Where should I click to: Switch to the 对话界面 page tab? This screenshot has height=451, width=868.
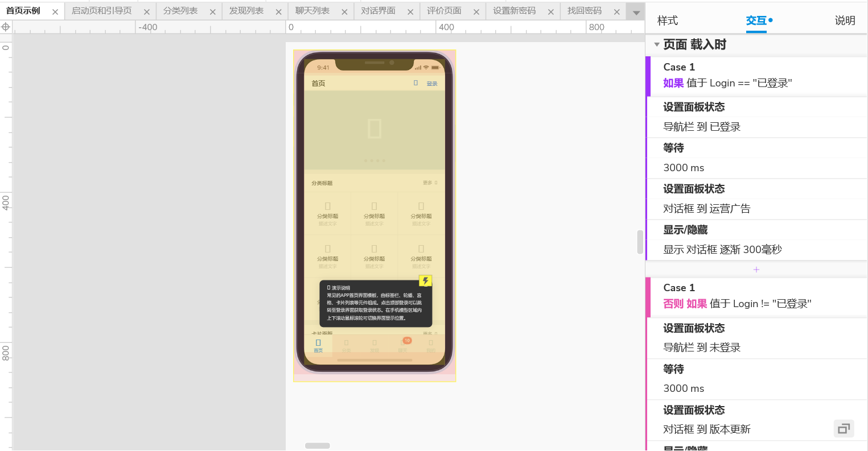tap(379, 11)
